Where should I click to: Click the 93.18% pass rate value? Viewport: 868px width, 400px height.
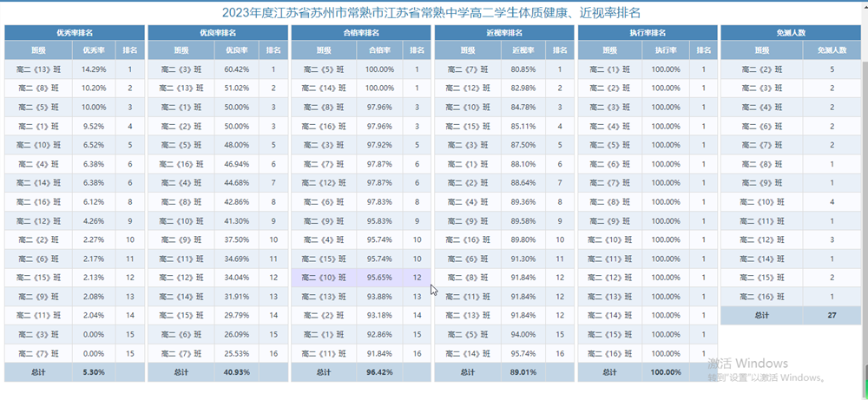pyautogui.click(x=380, y=315)
